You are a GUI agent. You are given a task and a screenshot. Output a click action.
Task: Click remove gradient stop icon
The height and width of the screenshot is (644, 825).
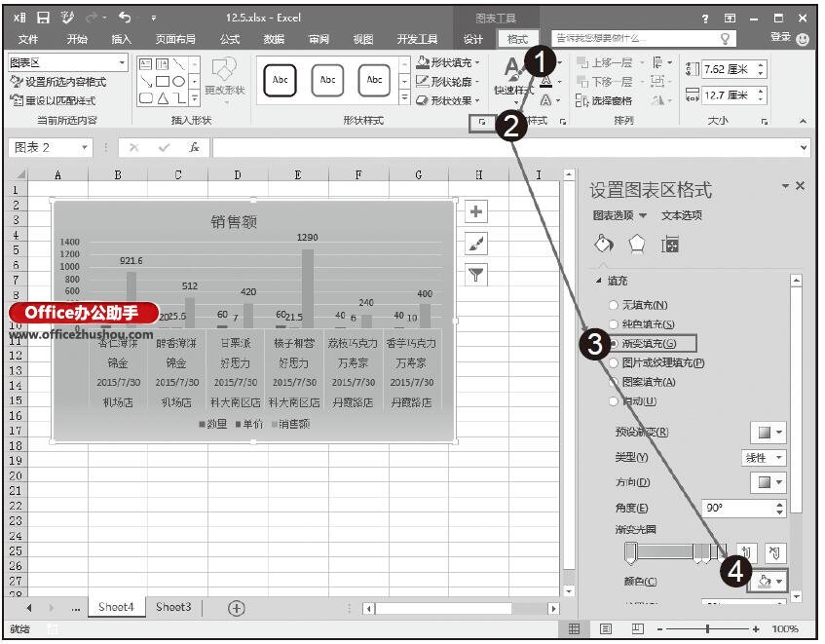point(774,552)
